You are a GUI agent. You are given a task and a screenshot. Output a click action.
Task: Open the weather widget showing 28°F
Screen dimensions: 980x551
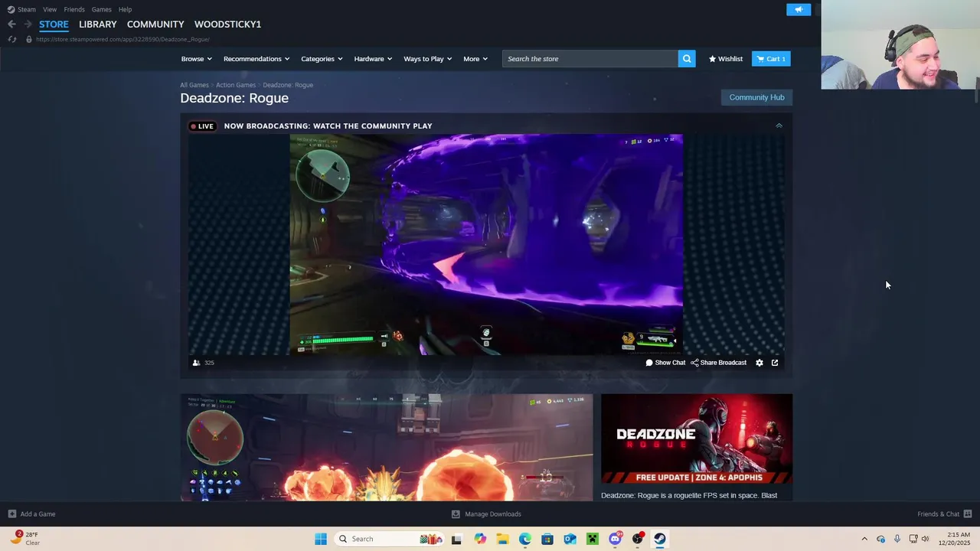[x=25, y=539]
